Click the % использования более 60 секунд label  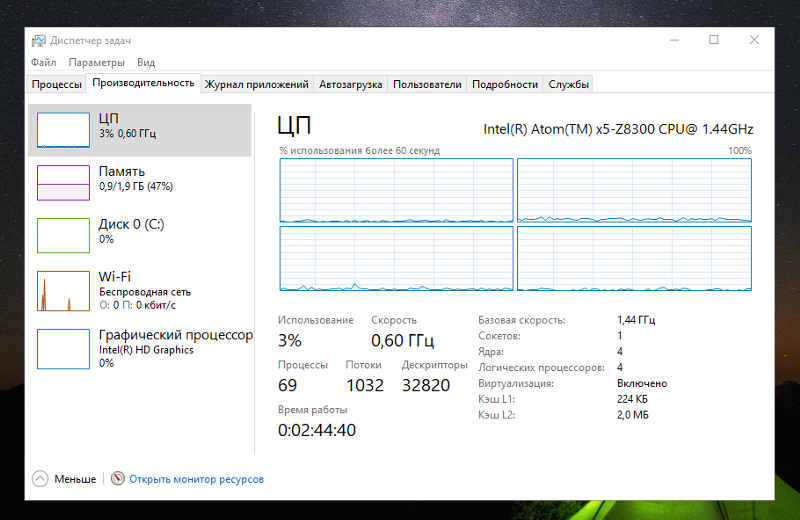(x=359, y=151)
